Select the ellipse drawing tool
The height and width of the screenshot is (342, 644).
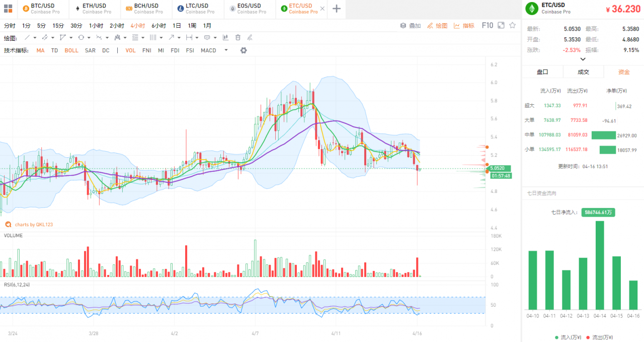tap(81, 38)
